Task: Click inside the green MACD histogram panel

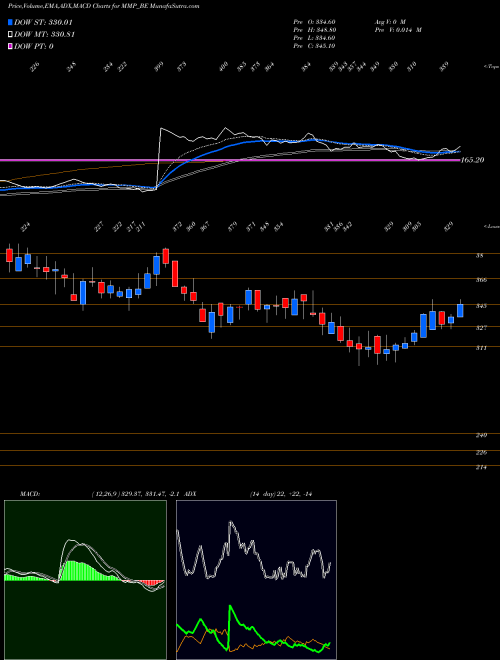Action: click(85, 580)
